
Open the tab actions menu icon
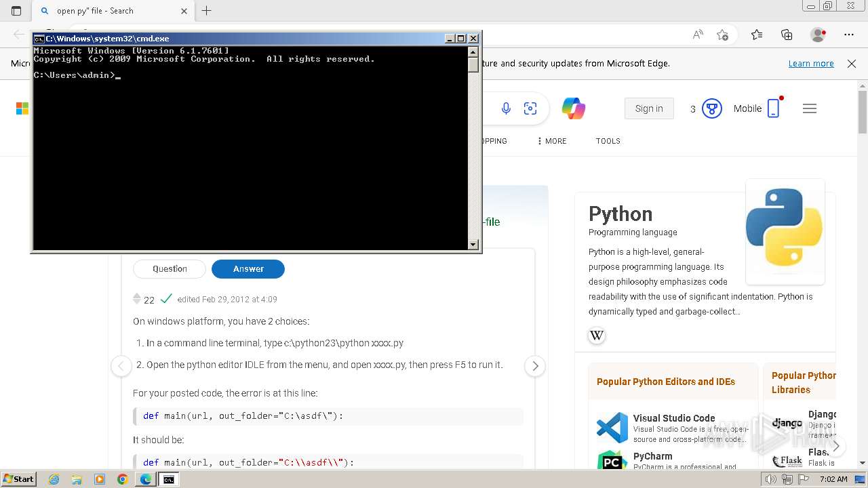pos(16,11)
